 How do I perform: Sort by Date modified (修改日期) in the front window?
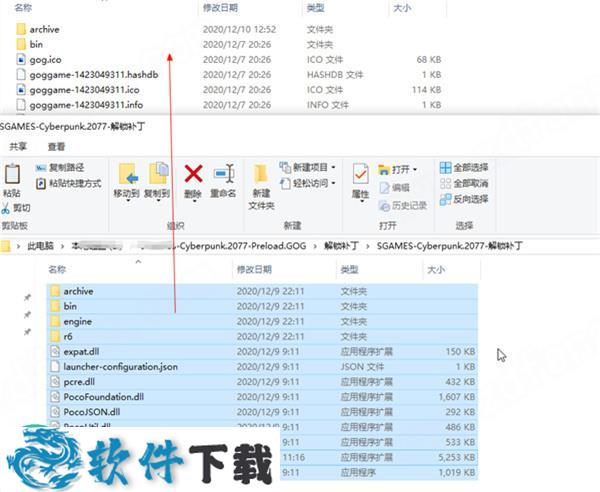pyautogui.click(x=254, y=270)
